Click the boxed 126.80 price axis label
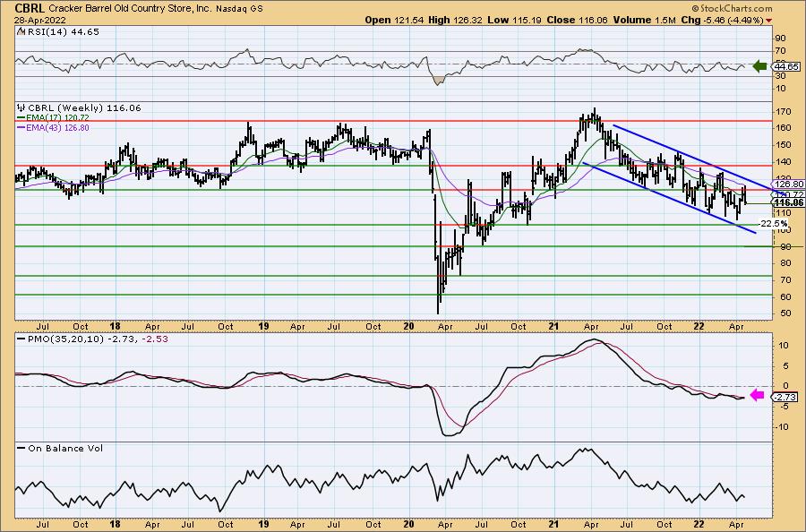This screenshot has height=532, width=806. point(788,184)
